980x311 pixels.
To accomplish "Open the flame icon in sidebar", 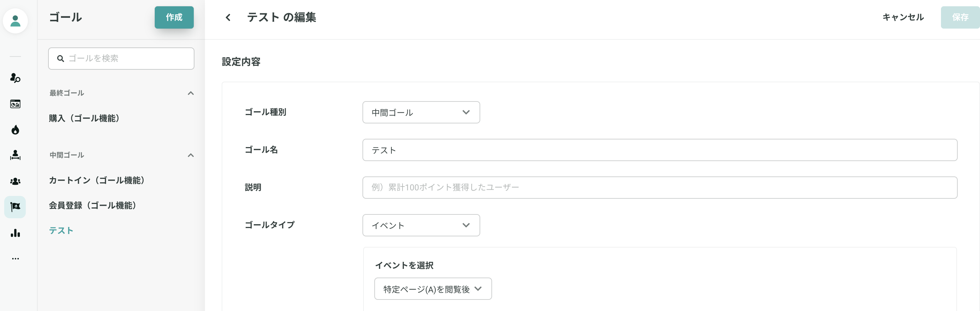I will [x=15, y=130].
